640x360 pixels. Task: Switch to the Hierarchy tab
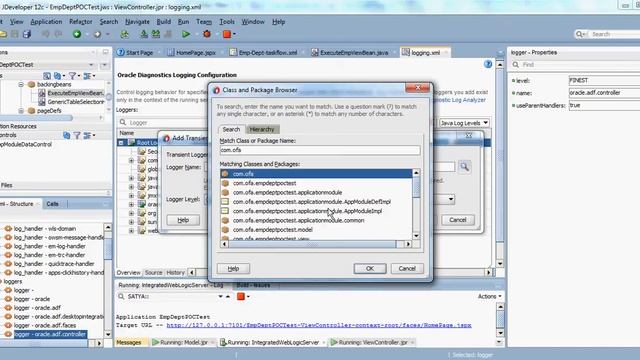(262, 129)
